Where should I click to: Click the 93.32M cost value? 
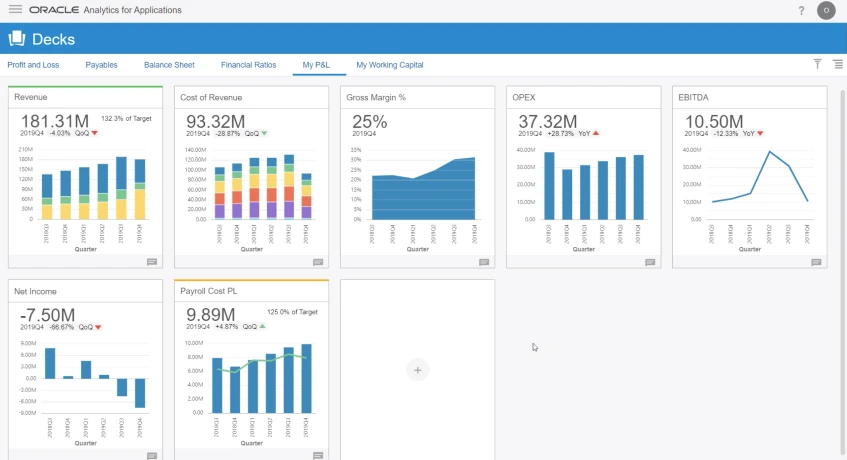click(x=216, y=121)
